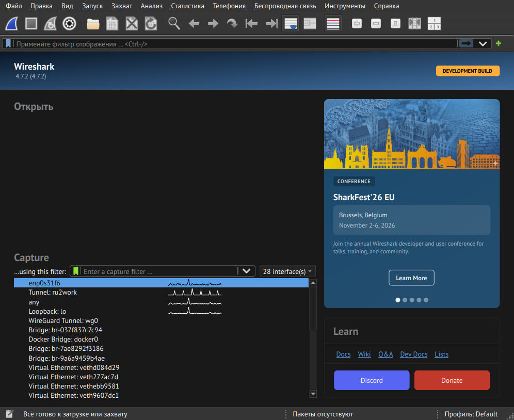This screenshot has height=420, width=514.
Task: Close this capture file icon
Action: [132, 24]
